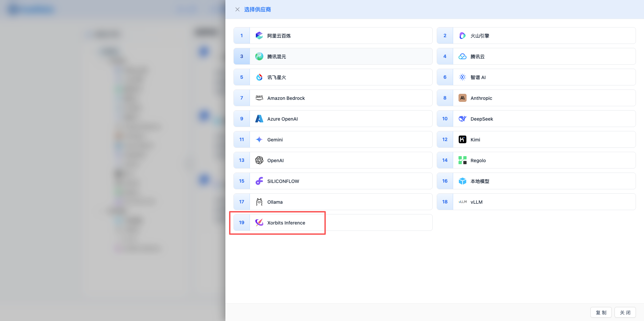Click the 腾讯混元 green sphere icon
The image size is (644, 321).
pyautogui.click(x=259, y=56)
